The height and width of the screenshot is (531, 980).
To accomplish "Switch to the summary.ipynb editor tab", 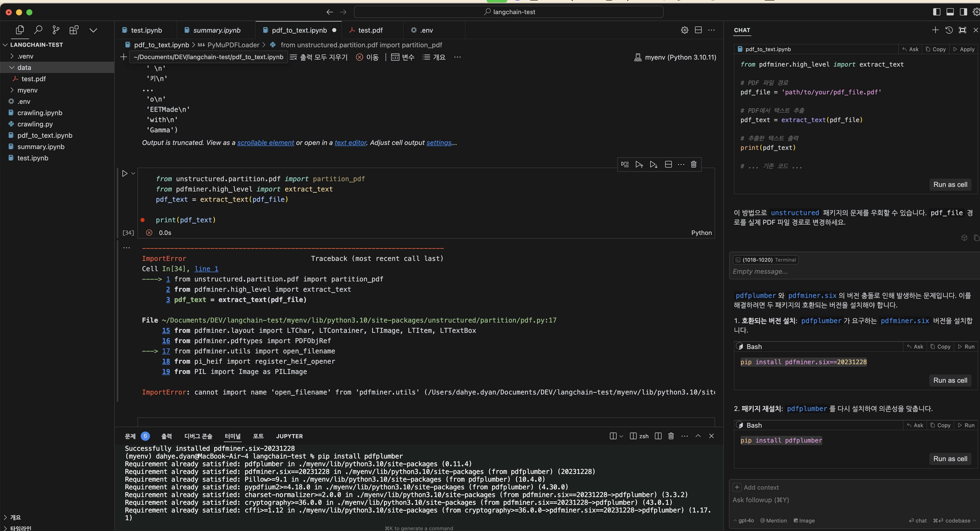I will tap(217, 30).
